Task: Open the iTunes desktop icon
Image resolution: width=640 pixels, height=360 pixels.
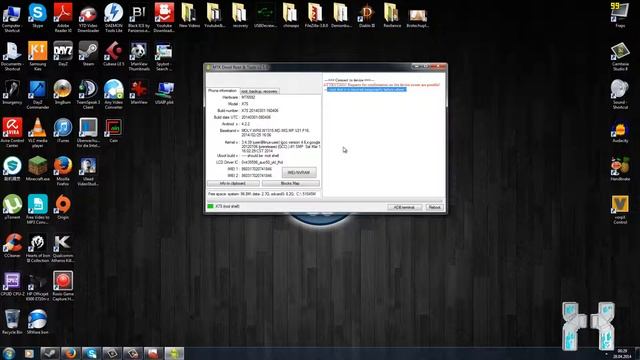Action: pos(63,130)
